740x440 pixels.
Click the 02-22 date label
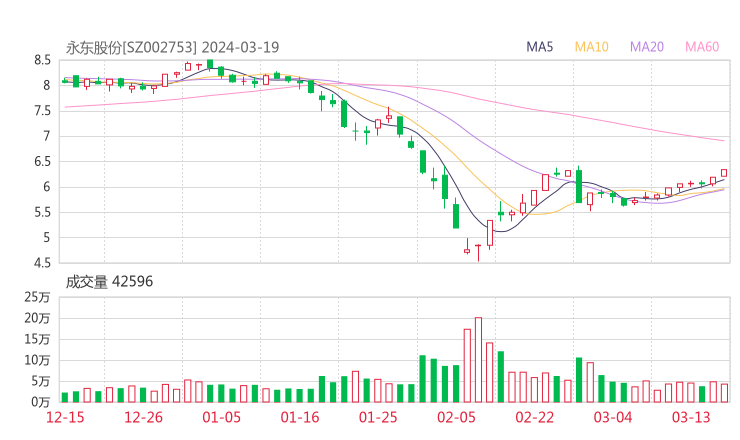click(x=534, y=417)
